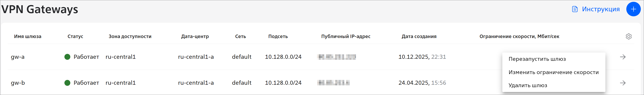This screenshot has height=95, width=644.
Task: Open the Инструкция link
Action: point(600,9)
